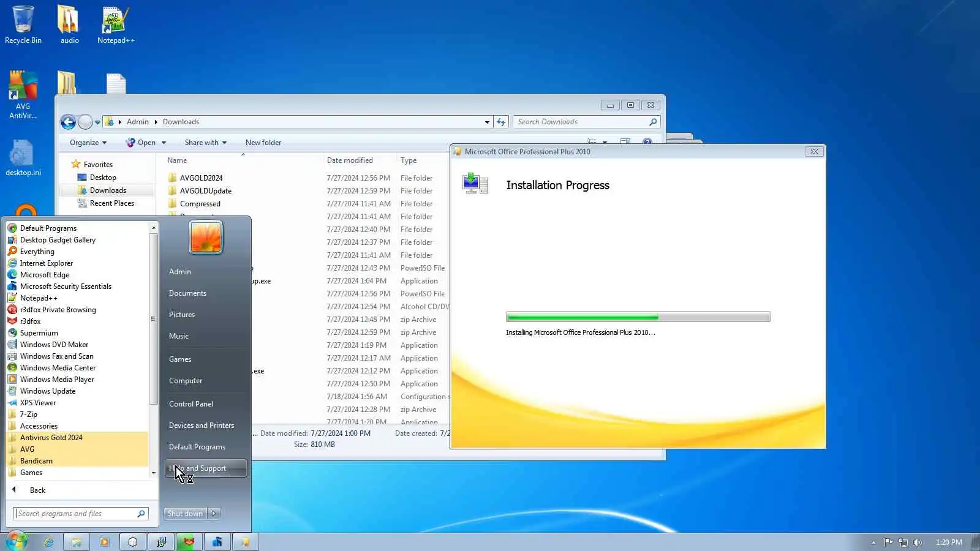The height and width of the screenshot is (551, 980).
Task: Close the Microsoft Office installation dialog
Action: [814, 152]
